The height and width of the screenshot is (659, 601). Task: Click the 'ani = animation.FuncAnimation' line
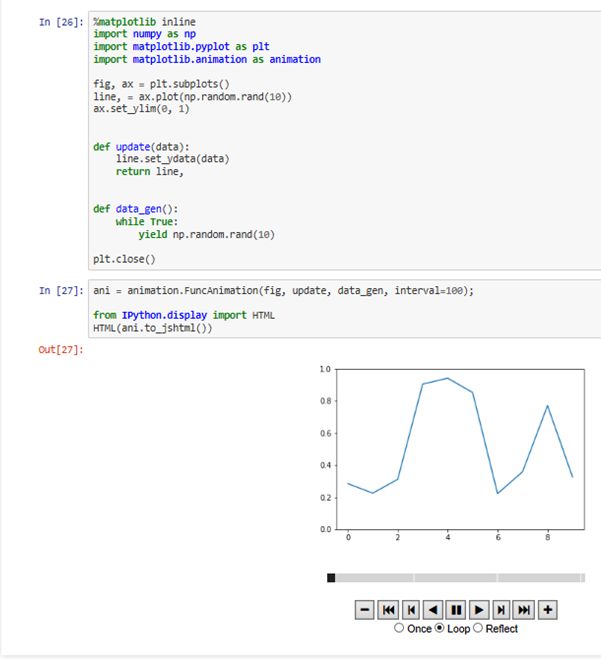click(x=283, y=290)
